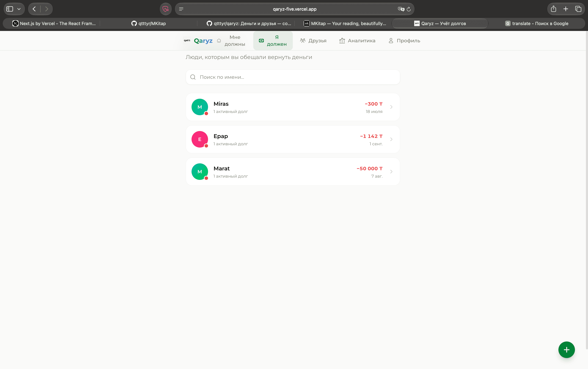Click Marat's green avatar
Screen dimensions: 588x369
point(200,172)
